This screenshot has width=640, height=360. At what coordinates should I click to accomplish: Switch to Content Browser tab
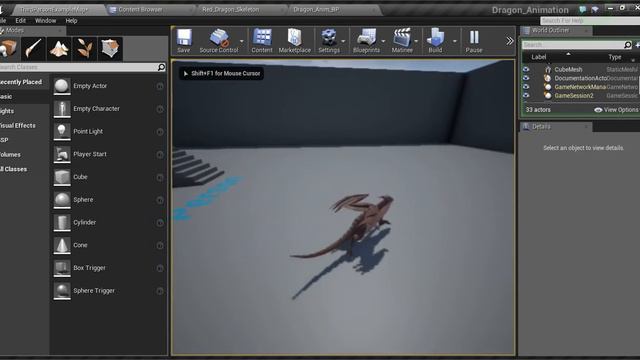click(x=140, y=9)
